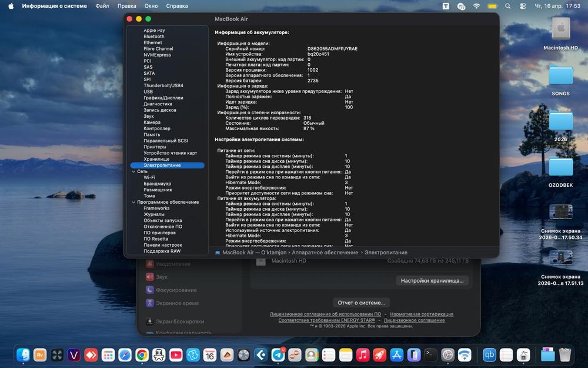This screenshot has width=588, height=368.
Task: Select SONGS folder on the desktop
Action: [x=560, y=75]
